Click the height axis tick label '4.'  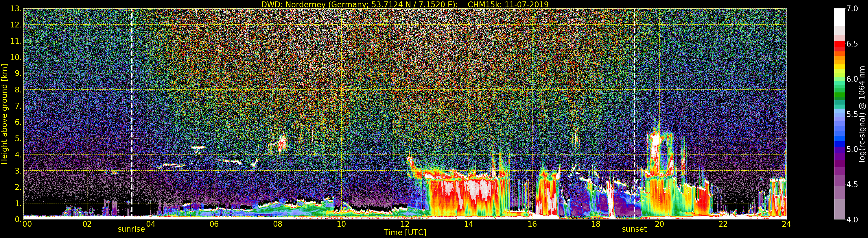[x=18, y=155]
